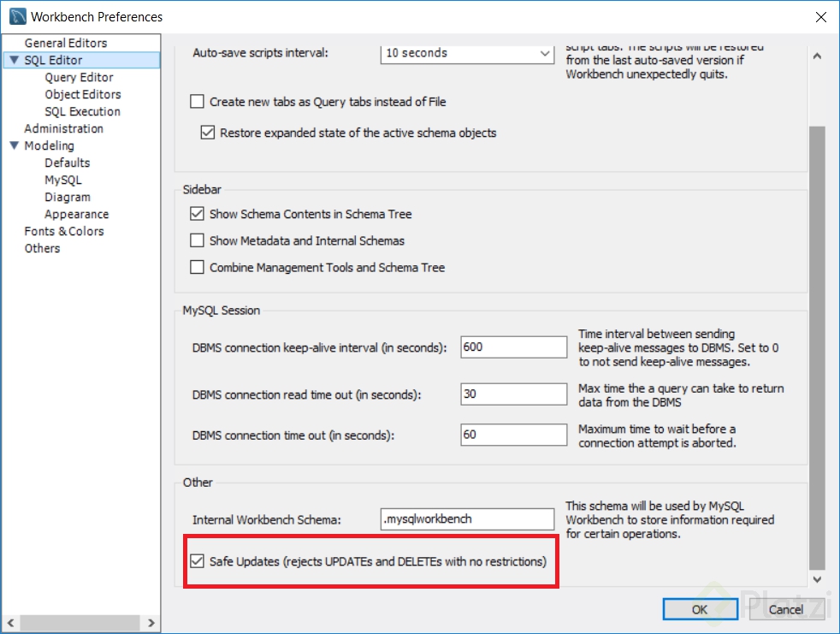Uncheck Show Schema Contents in Schema Tree
Image resolution: width=840 pixels, height=634 pixels.
(197, 214)
